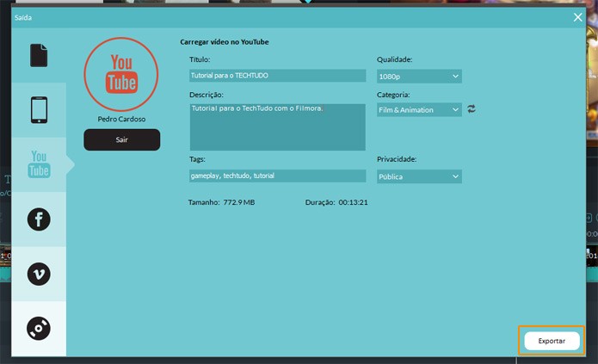Switch to the mobile device export tab

(x=39, y=110)
